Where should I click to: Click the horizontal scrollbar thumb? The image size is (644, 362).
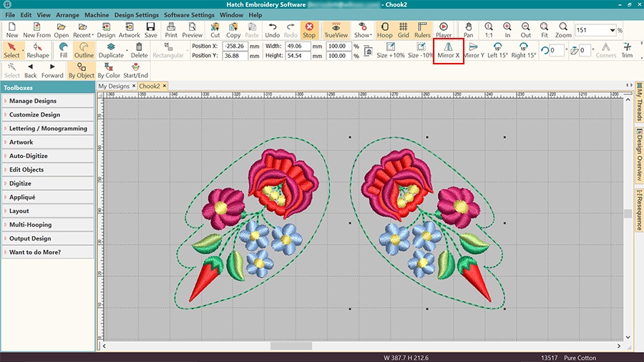(x=291, y=346)
